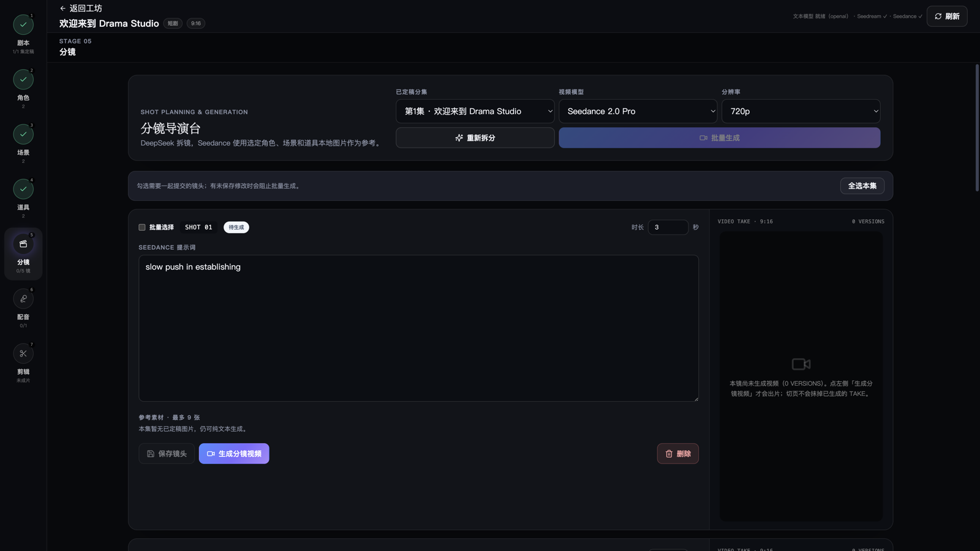Open the 剧本 script stage icon
The height and width of the screenshot is (551, 980).
click(23, 24)
